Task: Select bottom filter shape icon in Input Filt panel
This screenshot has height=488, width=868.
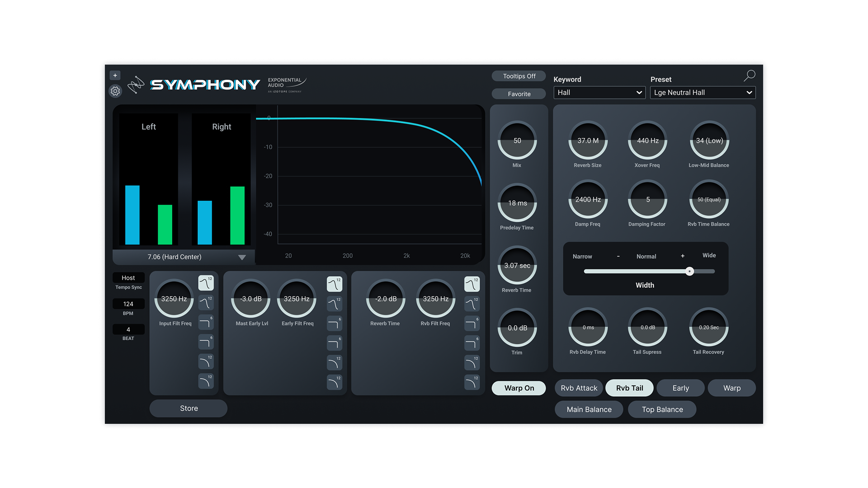Action: [x=206, y=381]
